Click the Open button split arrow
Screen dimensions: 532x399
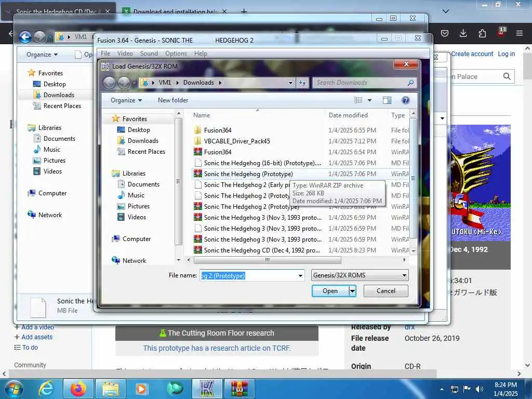pyautogui.click(x=352, y=291)
